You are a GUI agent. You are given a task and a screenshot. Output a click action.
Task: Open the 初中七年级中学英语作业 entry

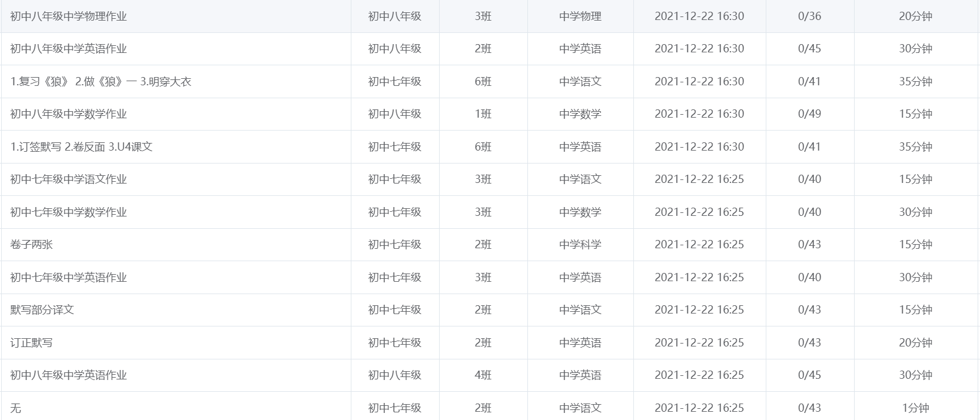[x=68, y=278]
